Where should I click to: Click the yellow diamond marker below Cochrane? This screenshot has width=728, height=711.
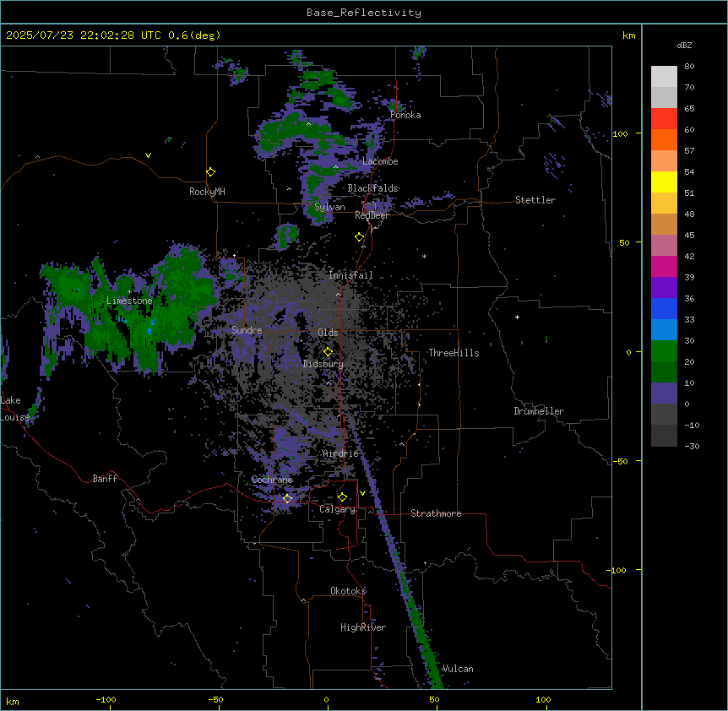[287, 499]
